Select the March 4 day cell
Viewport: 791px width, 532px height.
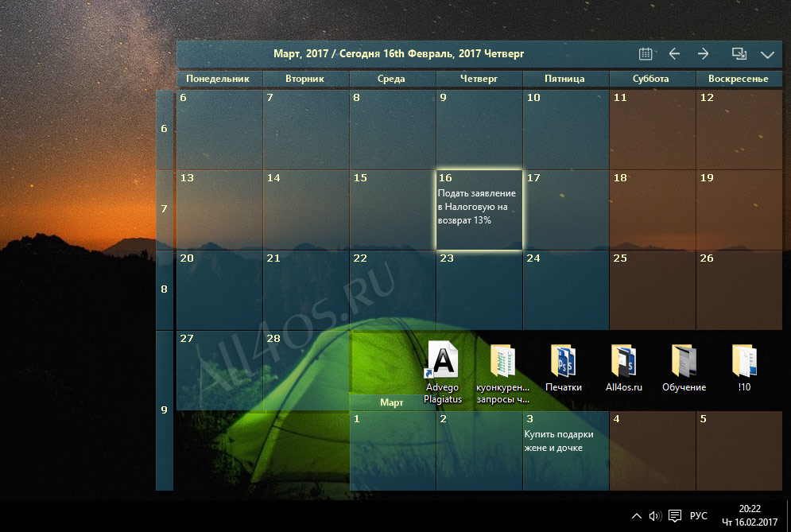pos(652,450)
